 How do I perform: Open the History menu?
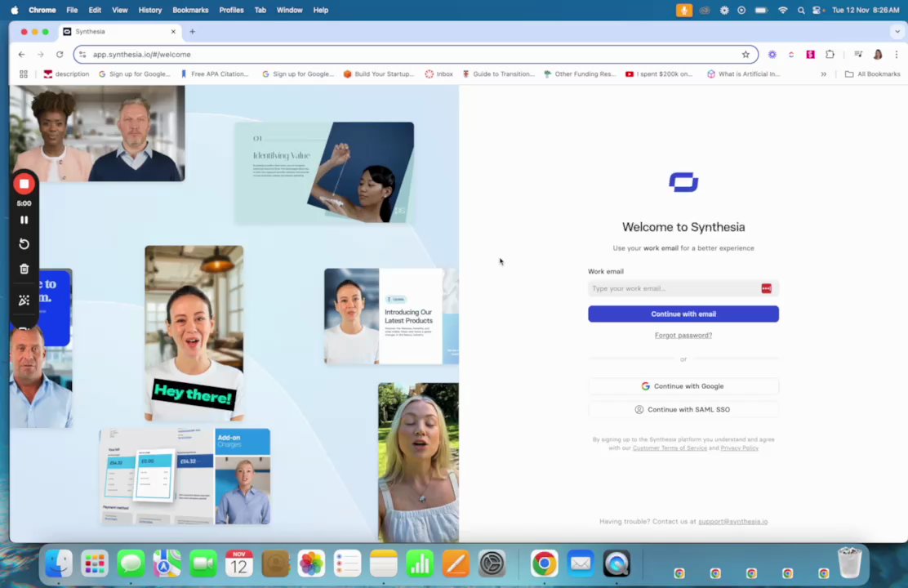click(150, 10)
